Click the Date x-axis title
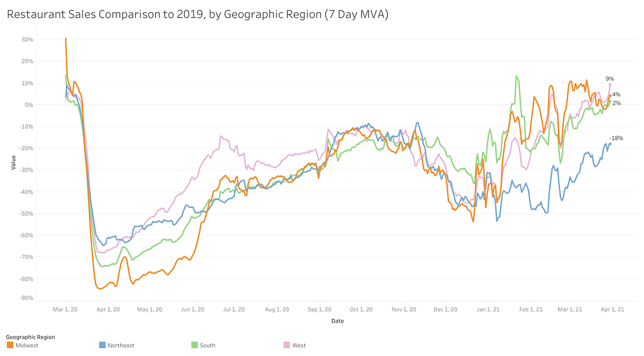 click(337, 321)
